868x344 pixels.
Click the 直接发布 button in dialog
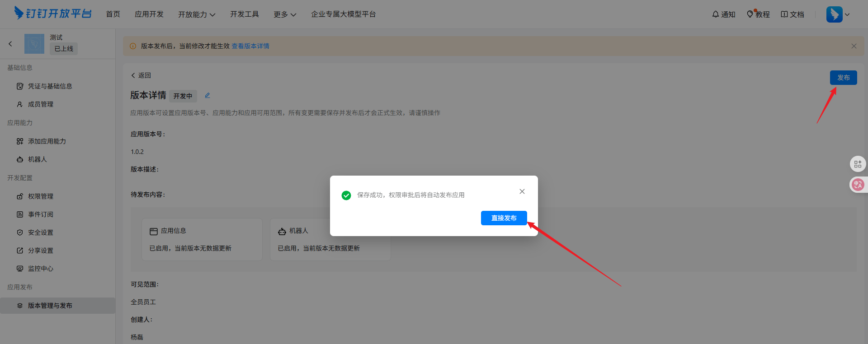tap(504, 218)
